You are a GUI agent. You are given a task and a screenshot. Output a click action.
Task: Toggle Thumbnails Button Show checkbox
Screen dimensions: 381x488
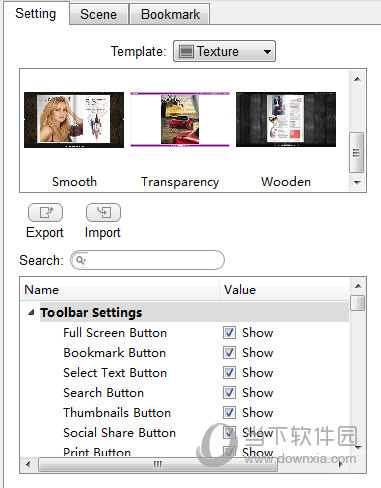coord(229,413)
